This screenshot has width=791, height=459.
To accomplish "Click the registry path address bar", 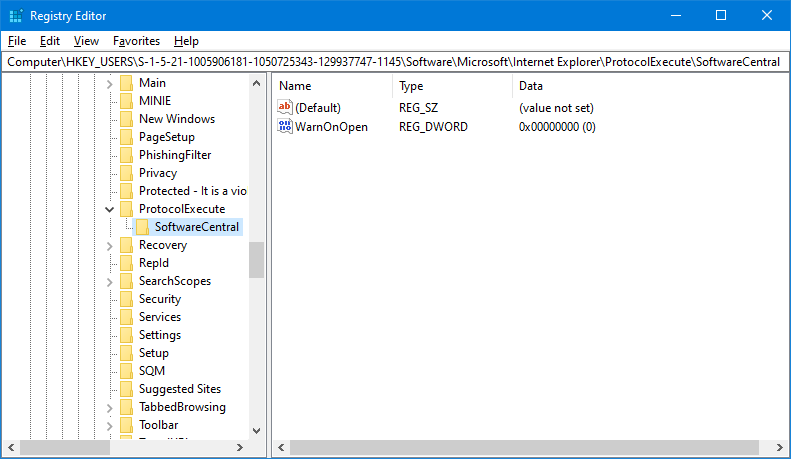I will 395,62.
